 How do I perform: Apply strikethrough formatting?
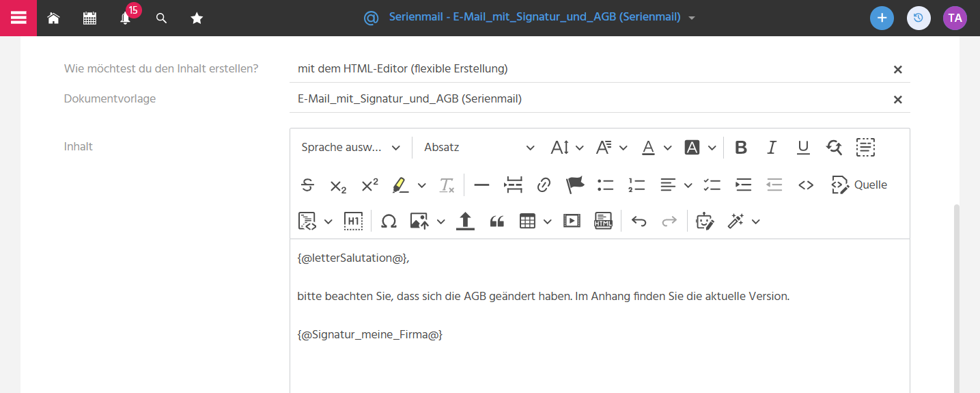tap(307, 185)
